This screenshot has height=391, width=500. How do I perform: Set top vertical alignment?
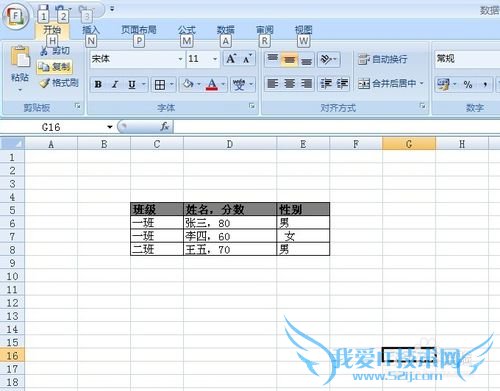pos(273,59)
